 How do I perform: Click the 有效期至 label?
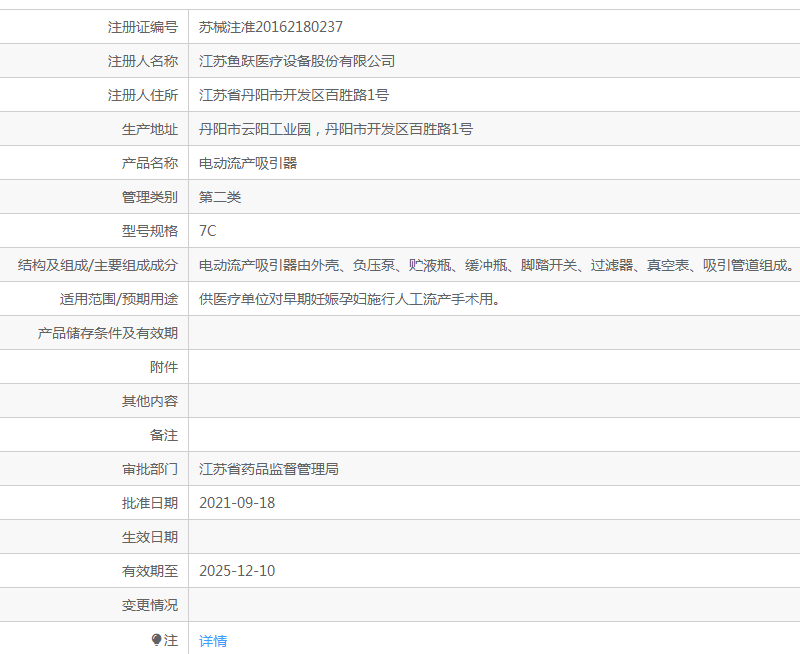click(150, 571)
